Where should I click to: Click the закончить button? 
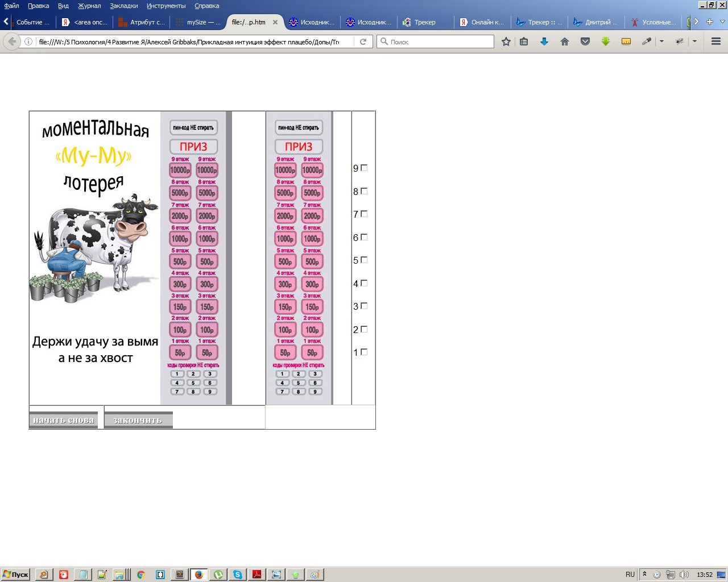[138, 420]
